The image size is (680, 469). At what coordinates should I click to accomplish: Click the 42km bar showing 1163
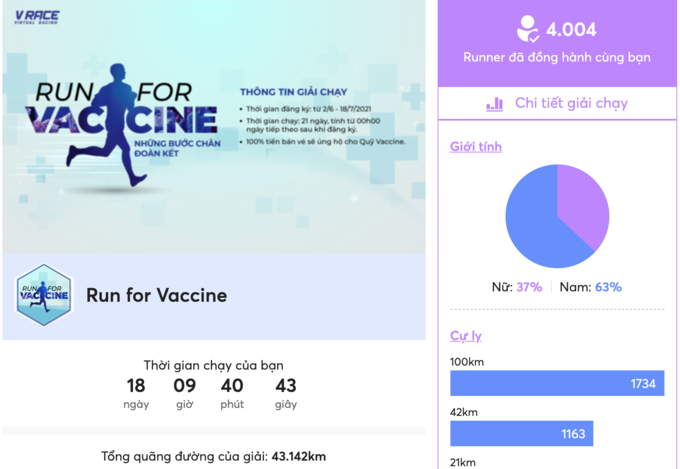coord(521,433)
